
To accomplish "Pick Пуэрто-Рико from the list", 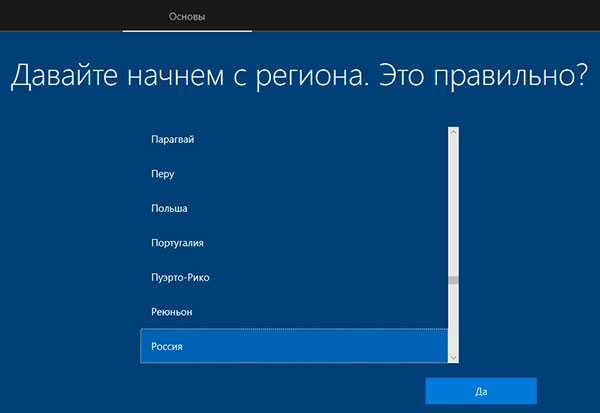I will (294, 277).
